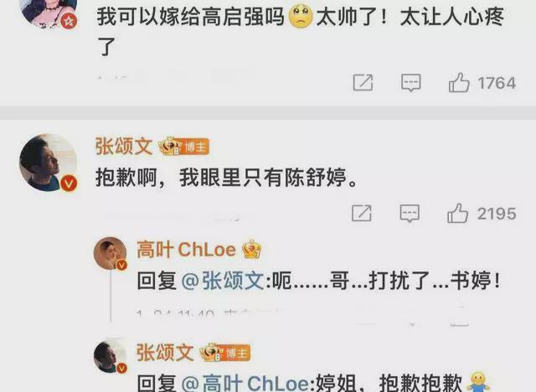Tap the crying emoji in the top comment
The height and width of the screenshot is (392, 536).
coord(301,17)
